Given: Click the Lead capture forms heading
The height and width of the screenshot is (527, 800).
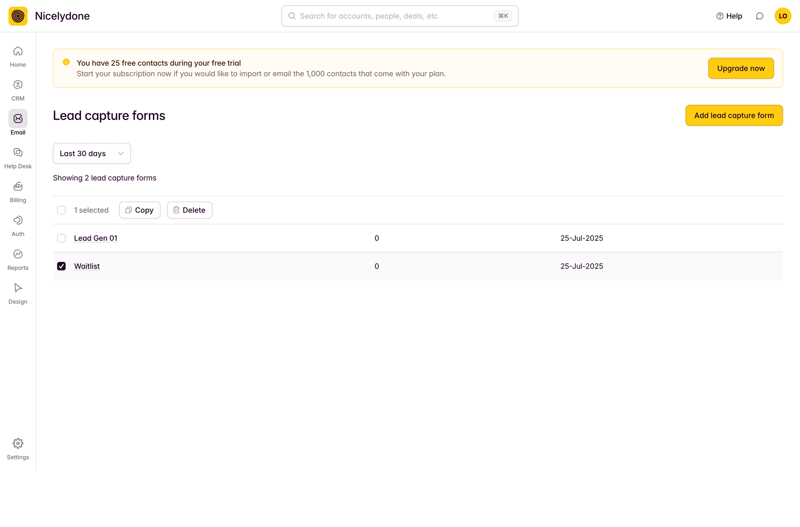Looking at the screenshot, I should pos(109,116).
